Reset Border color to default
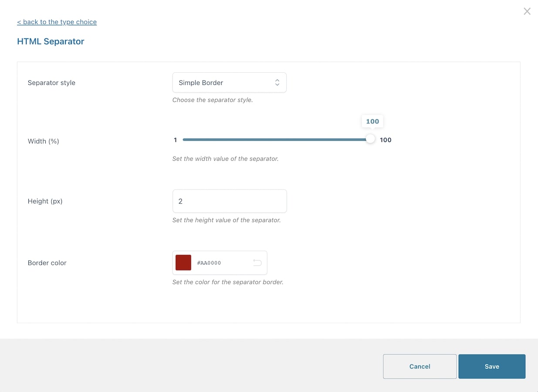Image resolution: width=538 pixels, height=392 pixels. (257, 263)
